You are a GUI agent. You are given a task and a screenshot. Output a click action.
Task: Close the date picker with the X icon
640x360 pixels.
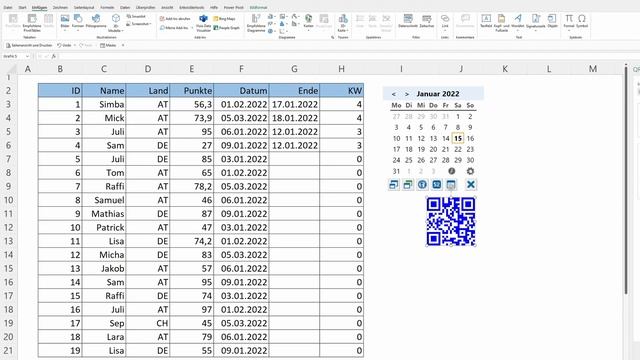[470, 184]
